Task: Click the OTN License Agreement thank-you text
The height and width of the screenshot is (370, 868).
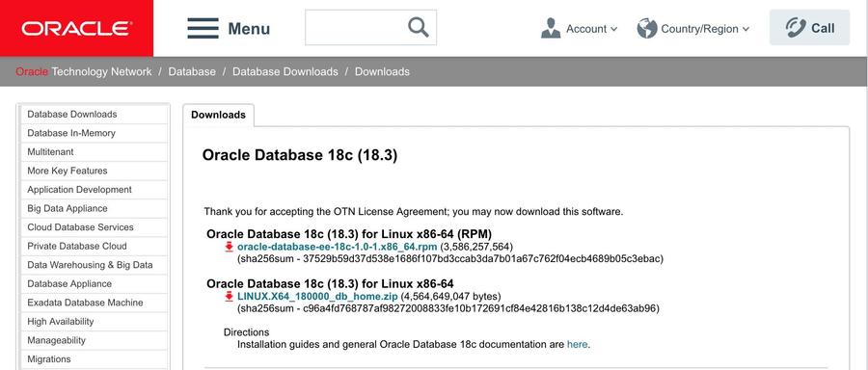Action: click(x=414, y=212)
